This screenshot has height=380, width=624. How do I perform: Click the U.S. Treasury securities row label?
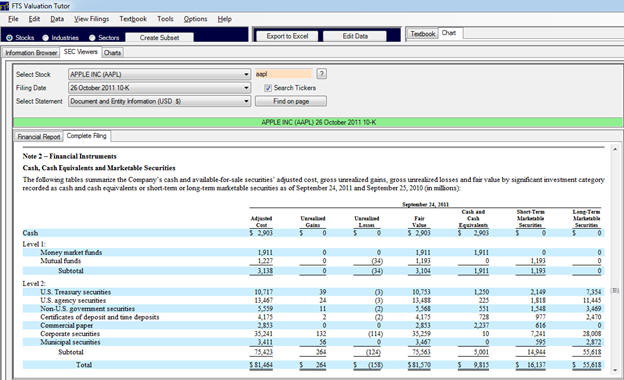click(x=76, y=292)
